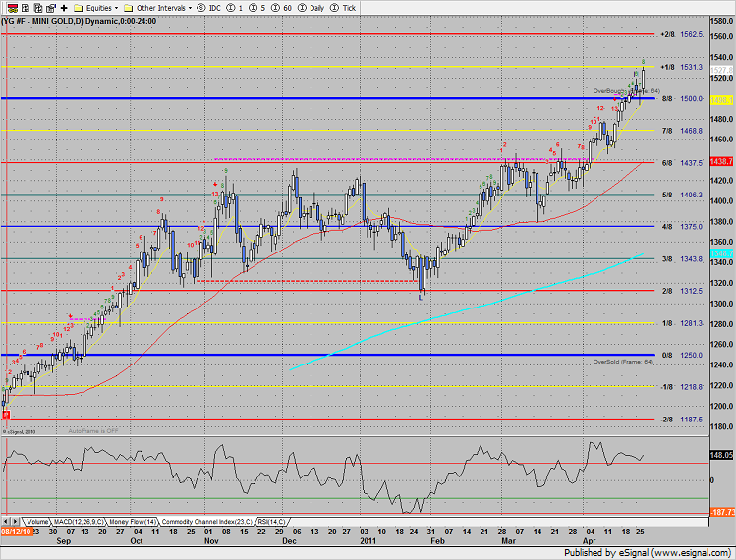Image resolution: width=736 pixels, height=560 pixels.
Task: Open the Other Intervals dropdown
Action: click(x=190, y=8)
